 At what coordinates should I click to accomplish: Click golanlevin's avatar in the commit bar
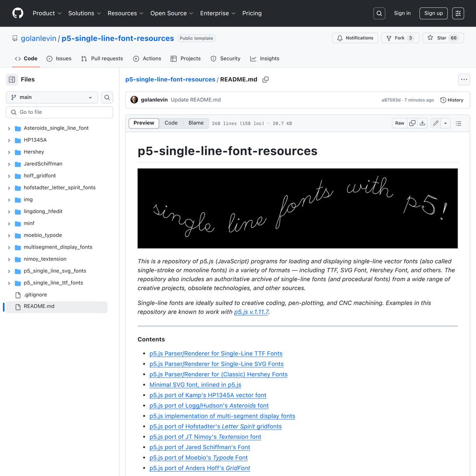tap(134, 100)
